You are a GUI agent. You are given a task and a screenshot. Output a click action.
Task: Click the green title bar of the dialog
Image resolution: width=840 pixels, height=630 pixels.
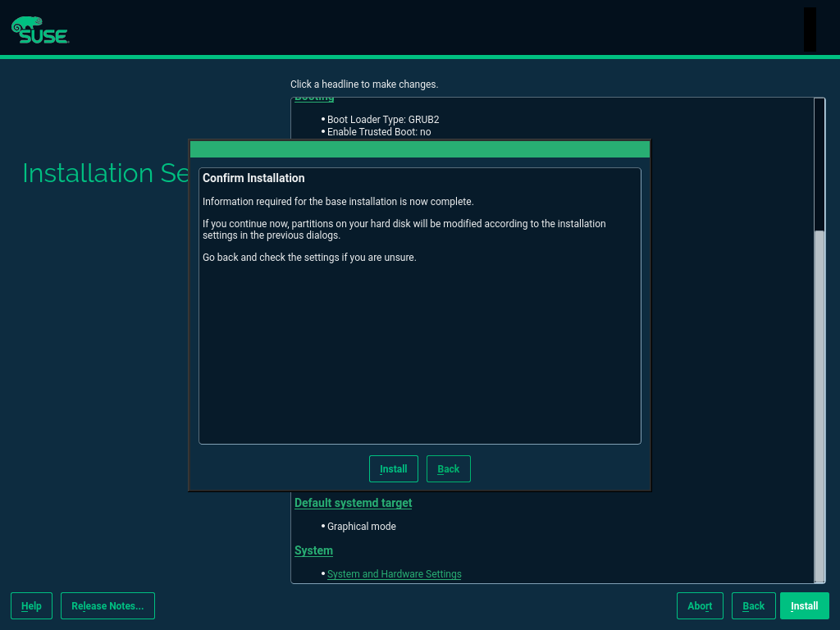(419, 149)
